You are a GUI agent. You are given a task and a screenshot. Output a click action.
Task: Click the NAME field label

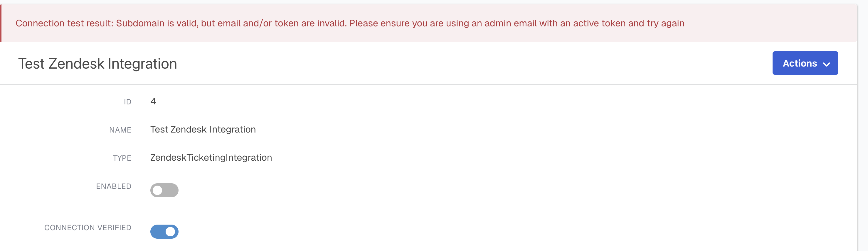120,130
